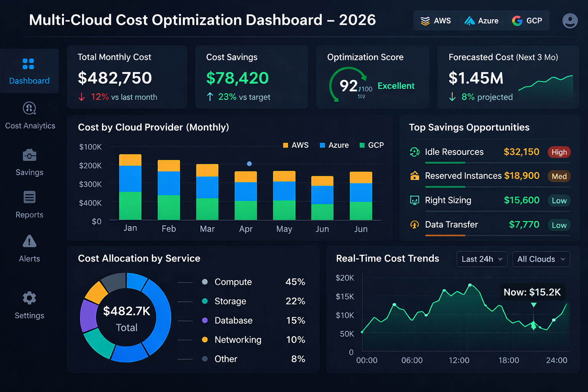Click the Right Sizing monitor icon

coord(415,200)
